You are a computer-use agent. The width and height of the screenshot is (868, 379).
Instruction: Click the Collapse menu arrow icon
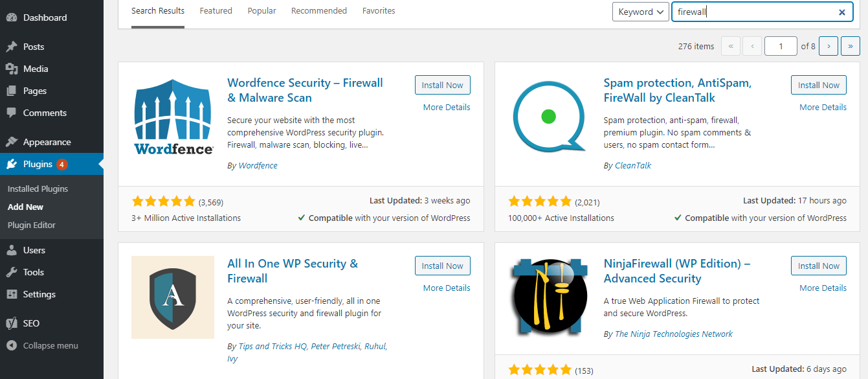click(12, 345)
